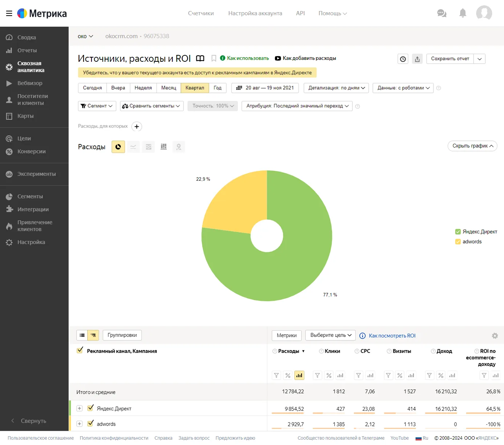Add an expense condition with the plus button

tap(137, 126)
